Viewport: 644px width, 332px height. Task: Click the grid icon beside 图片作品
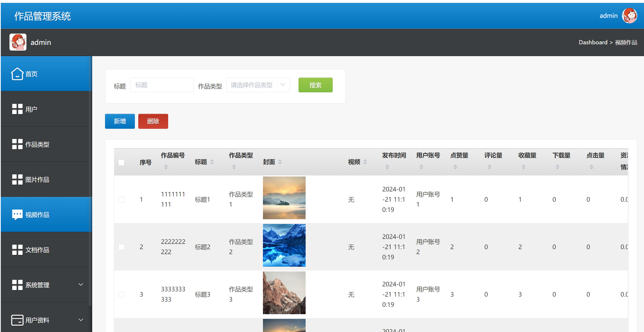[x=17, y=179]
